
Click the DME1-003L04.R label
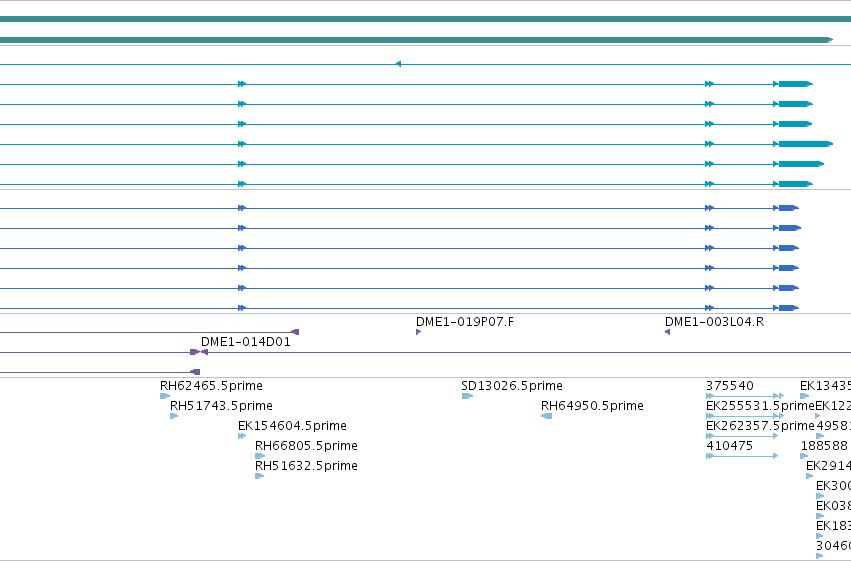pos(714,322)
